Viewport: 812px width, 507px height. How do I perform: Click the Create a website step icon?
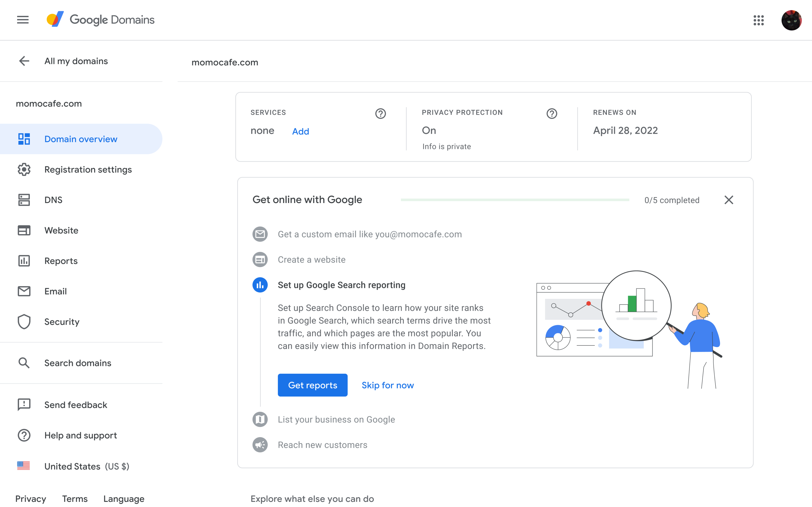point(260,260)
